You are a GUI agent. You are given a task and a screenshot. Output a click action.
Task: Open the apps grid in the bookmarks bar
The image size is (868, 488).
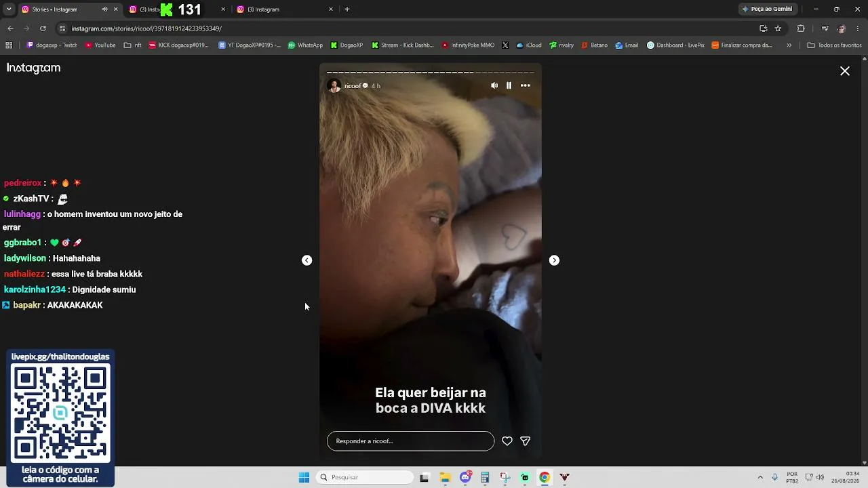tap(9, 45)
